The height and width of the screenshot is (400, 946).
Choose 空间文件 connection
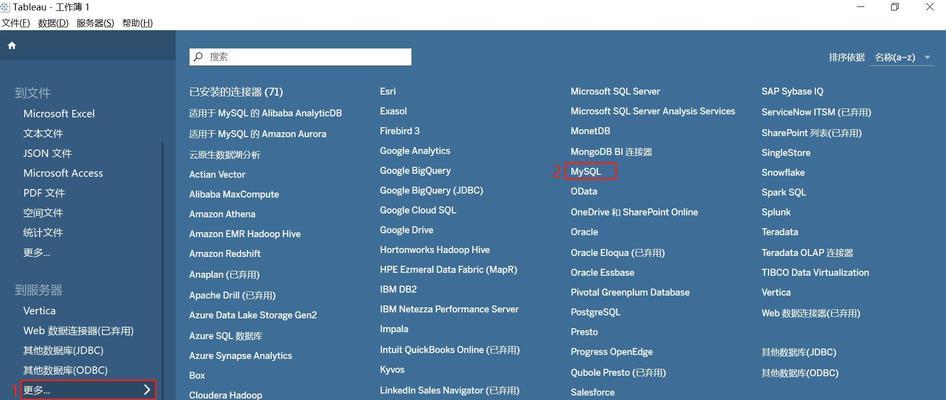pos(43,213)
